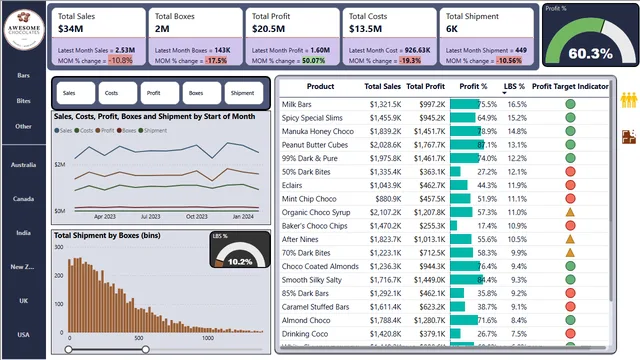This screenshot has width=640, height=360.
Task: Click red indicator for Mint Chip Choco
Action: (x=570, y=198)
